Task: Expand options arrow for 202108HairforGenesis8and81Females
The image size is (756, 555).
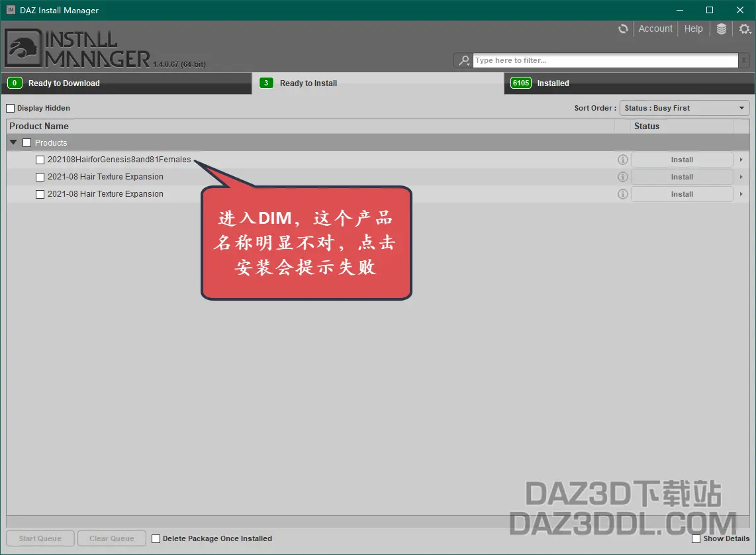Action: coord(741,160)
